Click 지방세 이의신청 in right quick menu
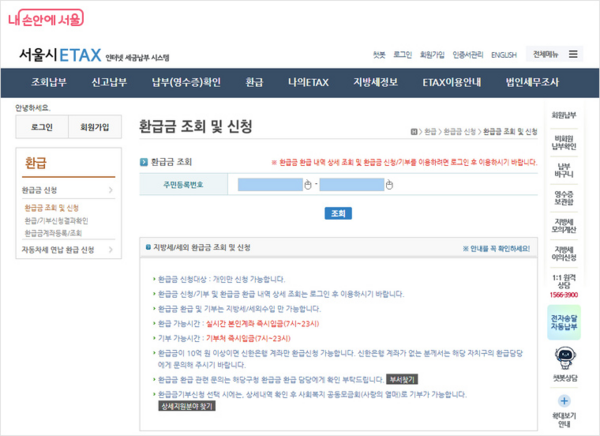Viewport: 600px width, 436px height. pyautogui.click(x=564, y=253)
